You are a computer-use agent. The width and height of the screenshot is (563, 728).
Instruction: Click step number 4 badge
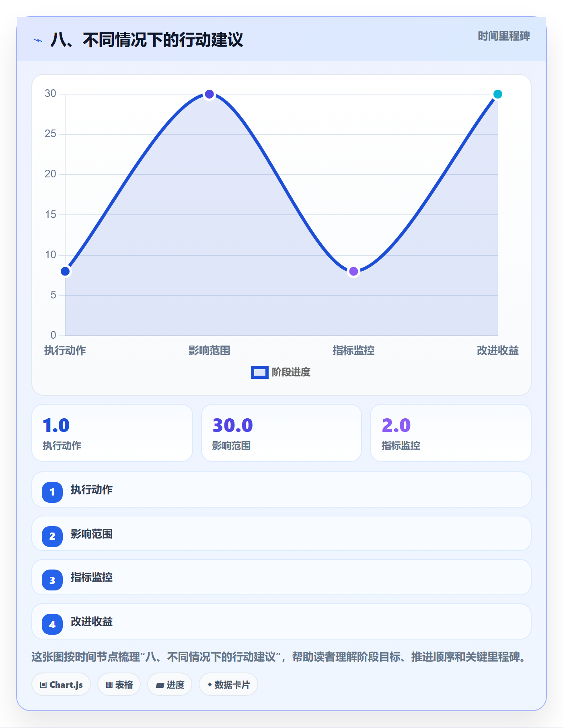(52, 625)
